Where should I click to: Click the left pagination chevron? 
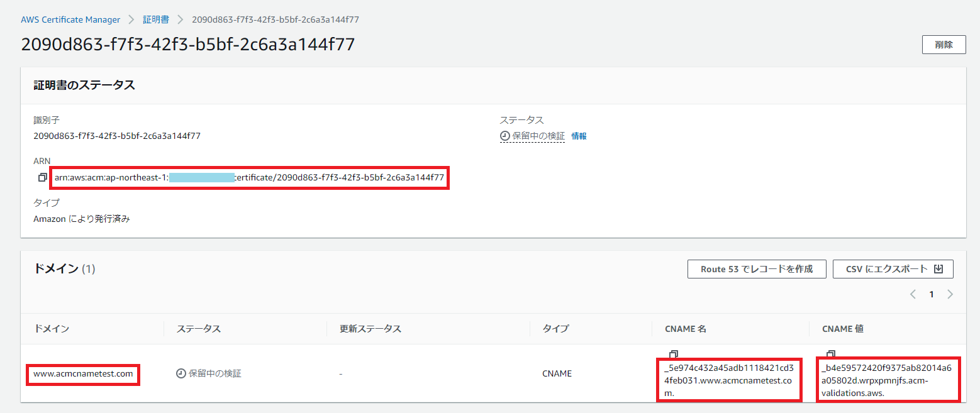tap(913, 294)
